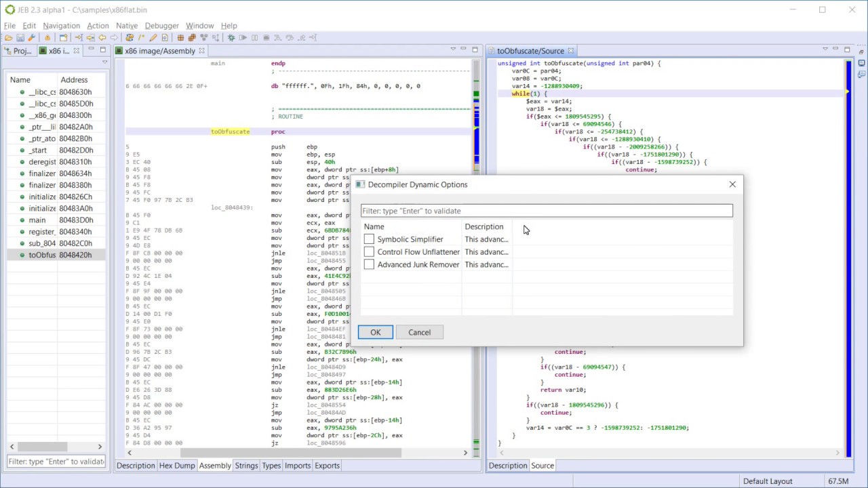Click the pencil rename icon

coord(153,38)
